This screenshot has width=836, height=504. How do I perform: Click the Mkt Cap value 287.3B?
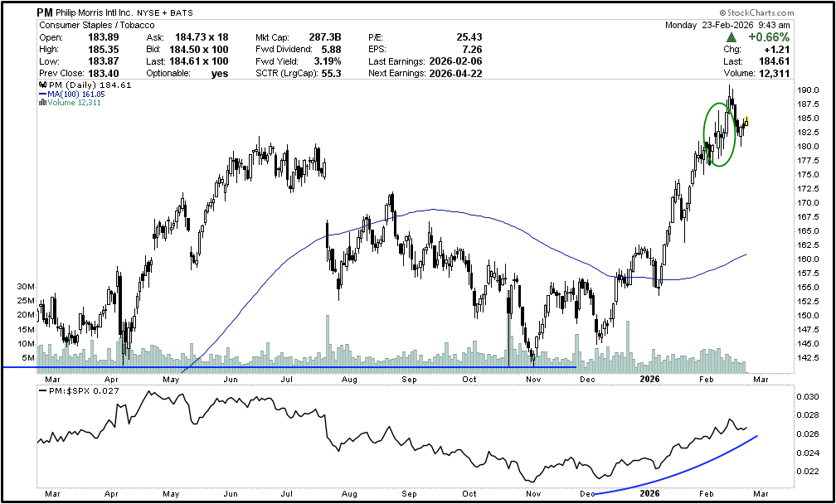point(325,37)
